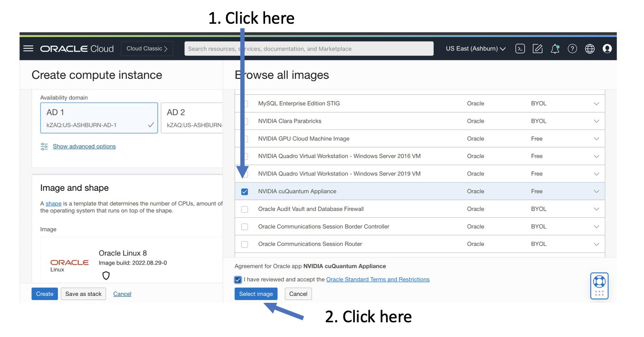Select availability domain AD 1
The width and height of the screenshot is (644, 337).
pos(99,118)
